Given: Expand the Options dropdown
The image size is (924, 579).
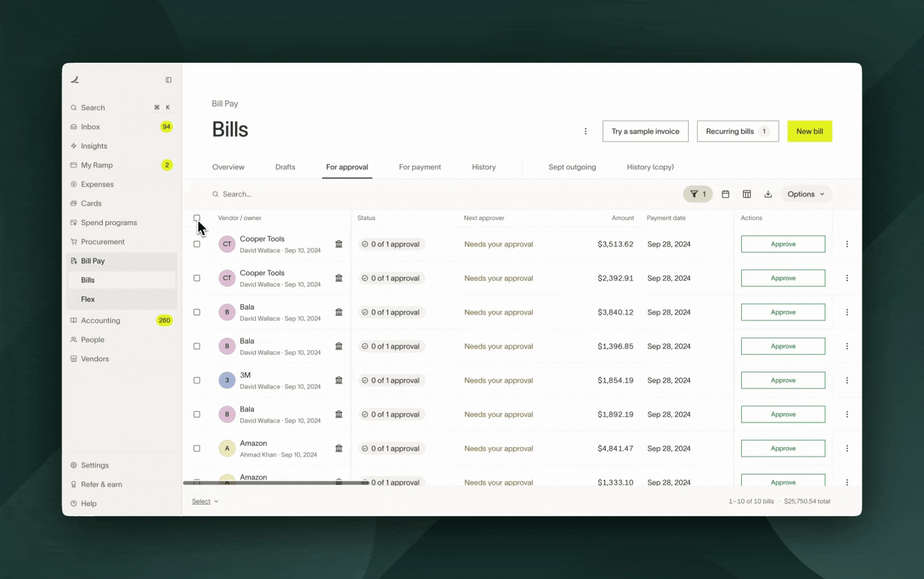Looking at the screenshot, I should pyautogui.click(x=806, y=194).
